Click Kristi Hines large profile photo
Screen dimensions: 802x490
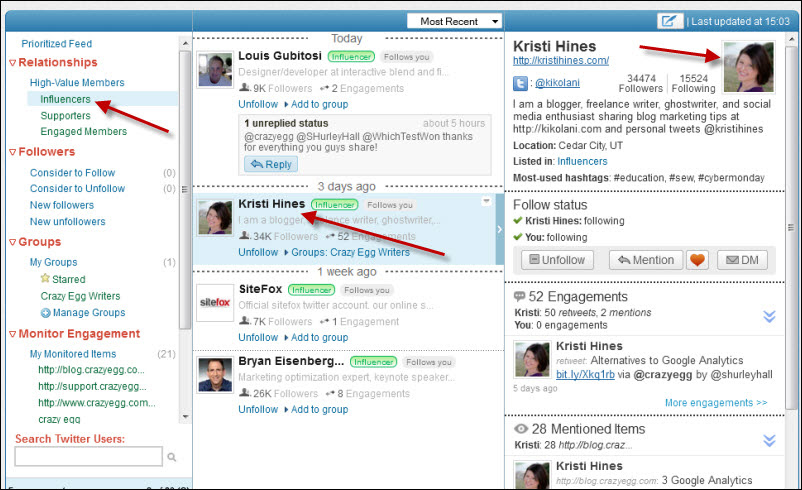coord(748,67)
